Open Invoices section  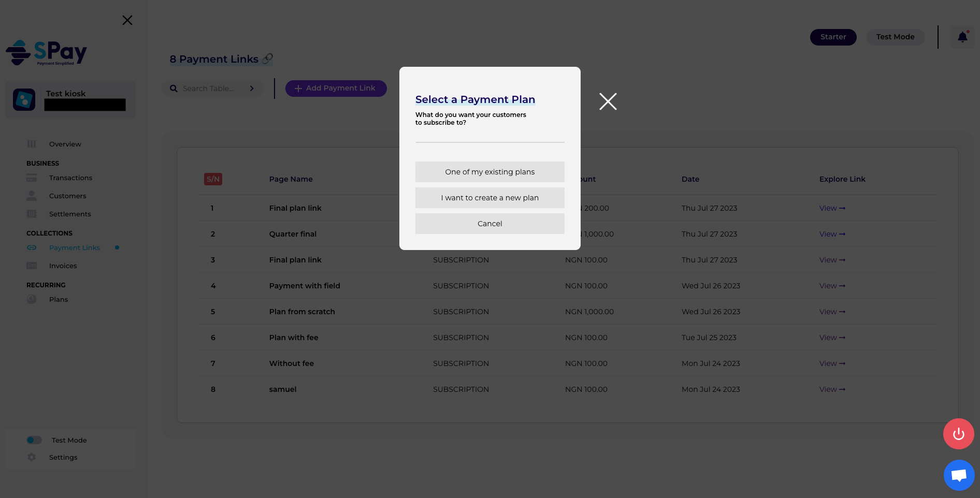coord(63,266)
